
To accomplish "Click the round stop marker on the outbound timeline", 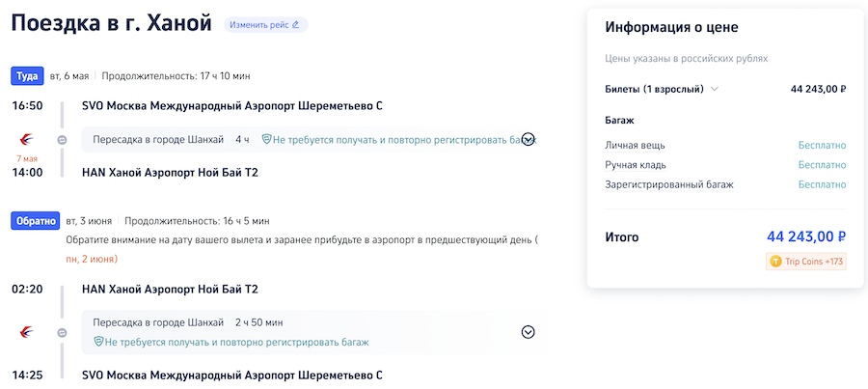I will coord(62,140).
